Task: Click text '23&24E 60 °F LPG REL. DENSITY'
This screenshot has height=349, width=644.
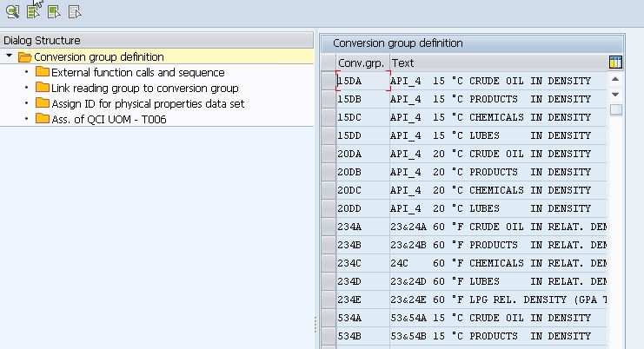Action: 498,300
